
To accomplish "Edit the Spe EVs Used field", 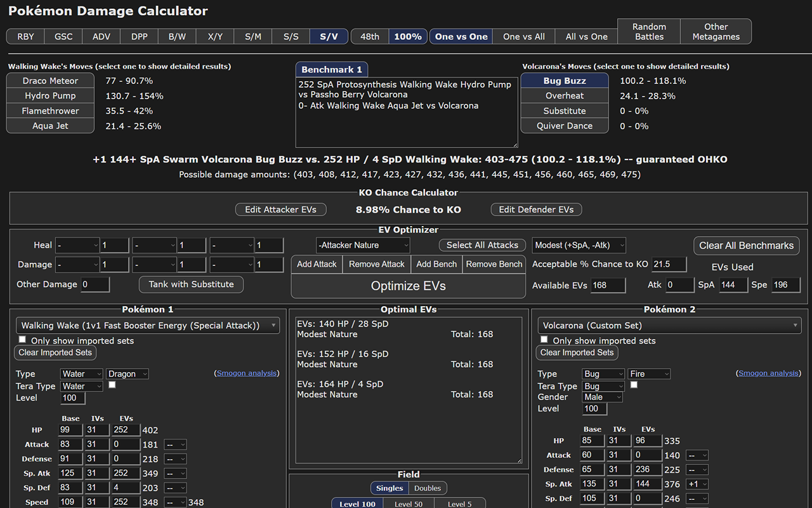I will [x=785, y=285].
